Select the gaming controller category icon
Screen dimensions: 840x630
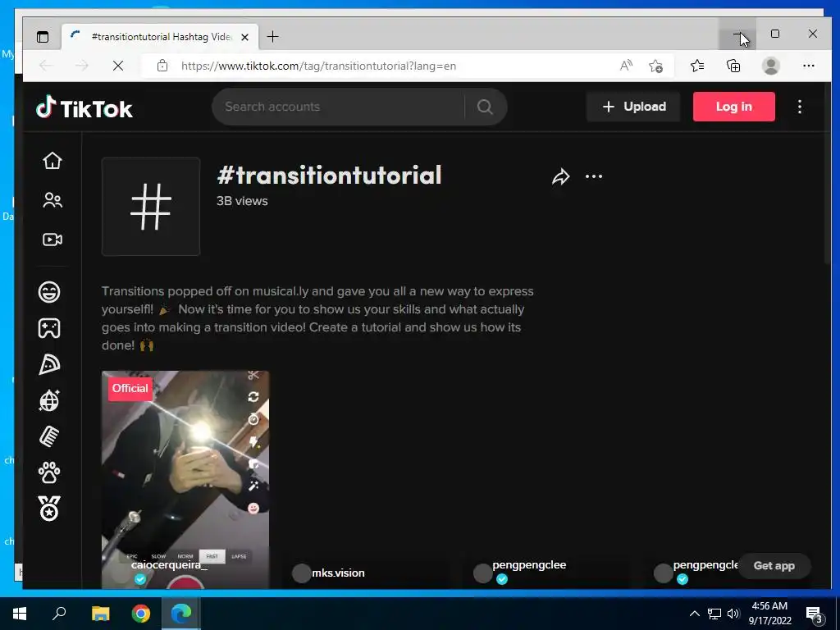click(x=49, y=328)
